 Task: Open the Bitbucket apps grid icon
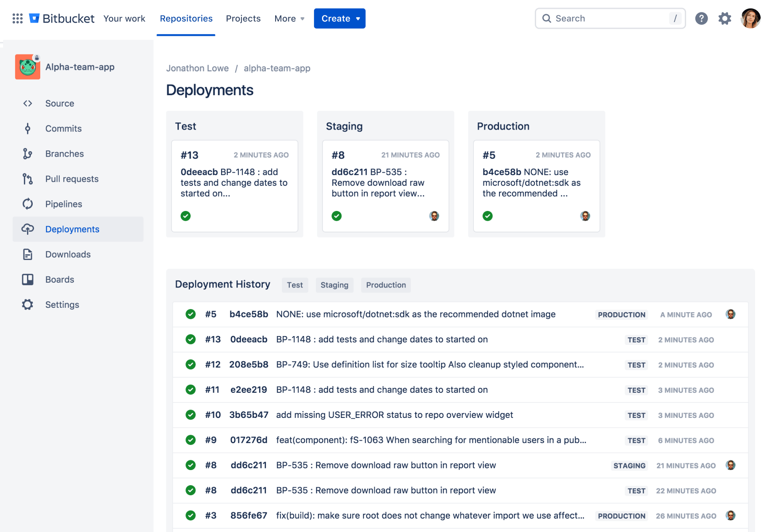(17, 18)
